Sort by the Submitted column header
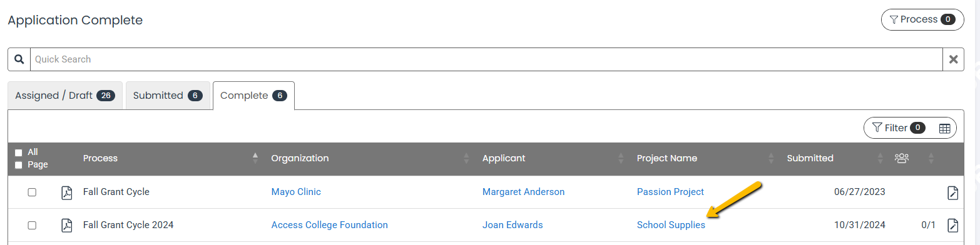 [810, 158]
